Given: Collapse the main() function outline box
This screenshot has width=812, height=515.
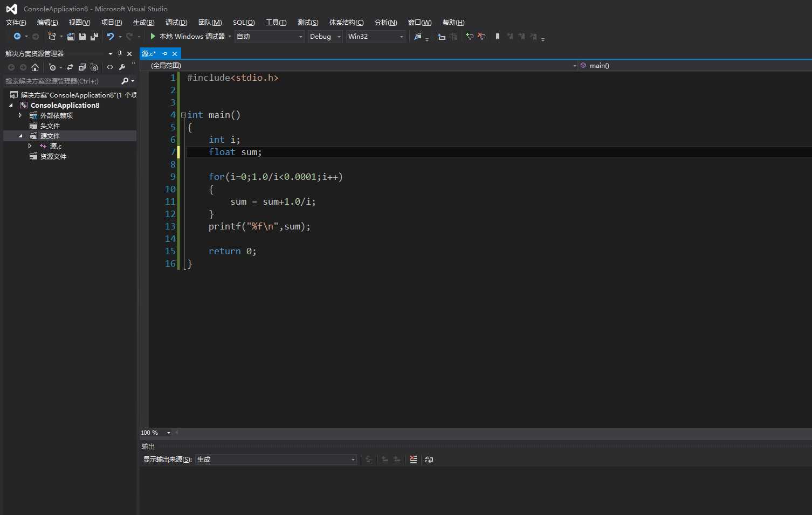Looking at the screenshot, I should click(183, 115).
